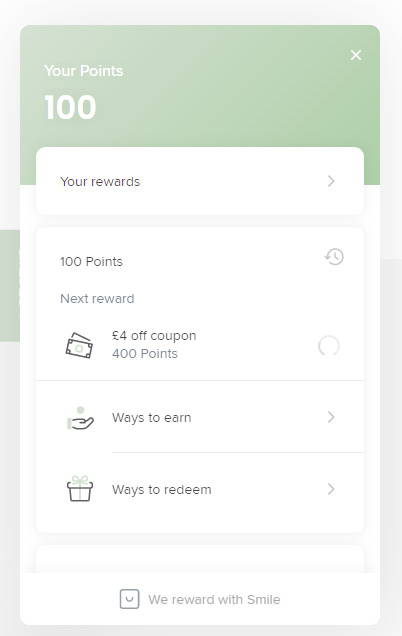Open the Your rewards row
This screenshot has height=636, width=402.
click(x=200, y=181)
